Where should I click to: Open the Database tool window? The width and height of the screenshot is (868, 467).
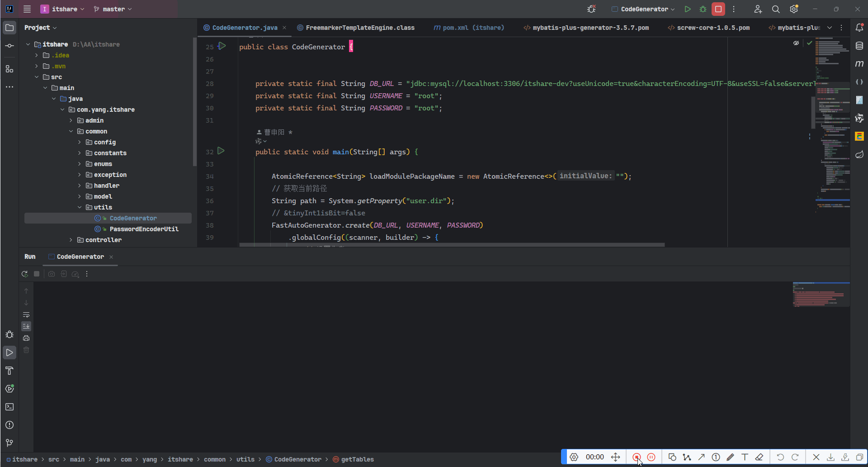click(x=859, y=46)
